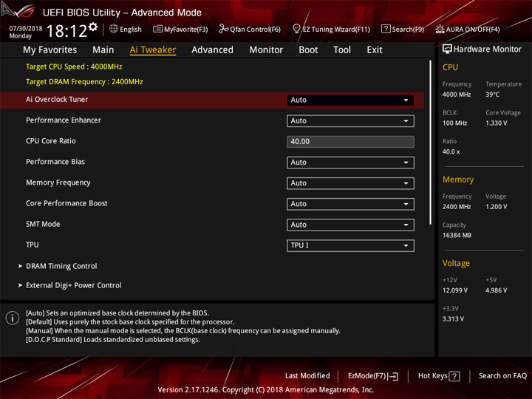The height and width of the screenshot is (399, 532).
Task: Click the globe language icon
Action: pyautogui.click(x=114, y=29)
